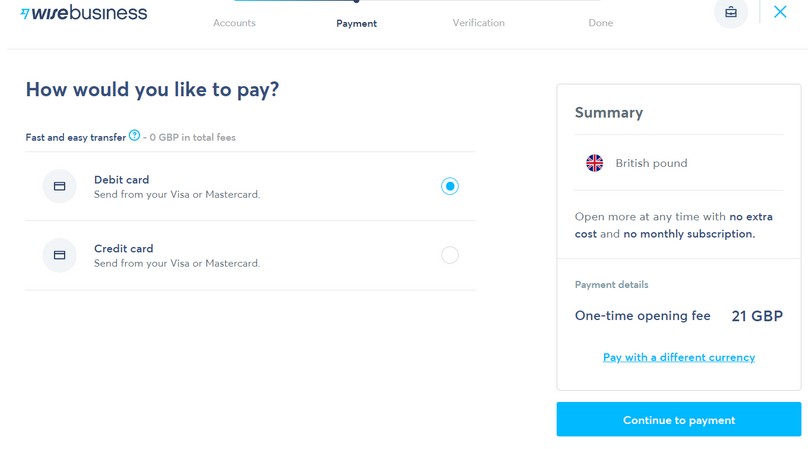Click Continue to payment button
Screen dimensions: 808x449
pyautogui.click(x=678, y=420)
